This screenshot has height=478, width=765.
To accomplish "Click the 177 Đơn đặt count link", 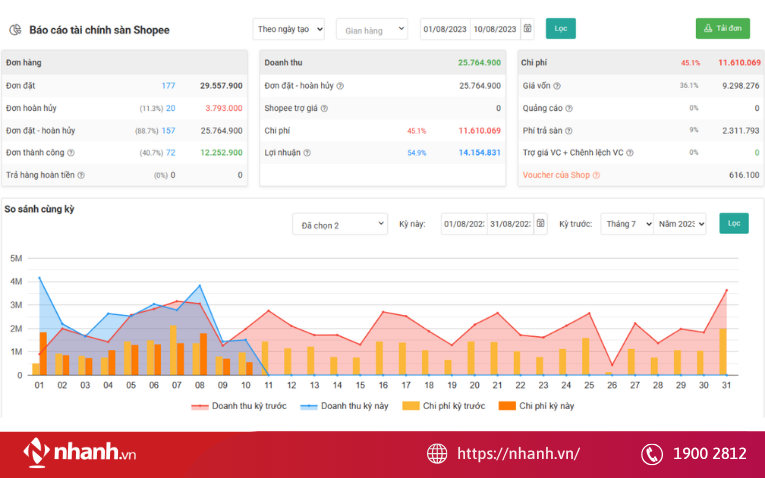I will pyautogui.click(x=168, y=86).
